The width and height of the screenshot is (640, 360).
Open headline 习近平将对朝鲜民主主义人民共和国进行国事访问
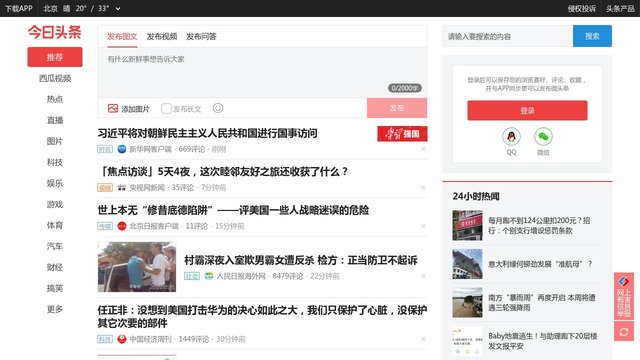pos(207,133)
